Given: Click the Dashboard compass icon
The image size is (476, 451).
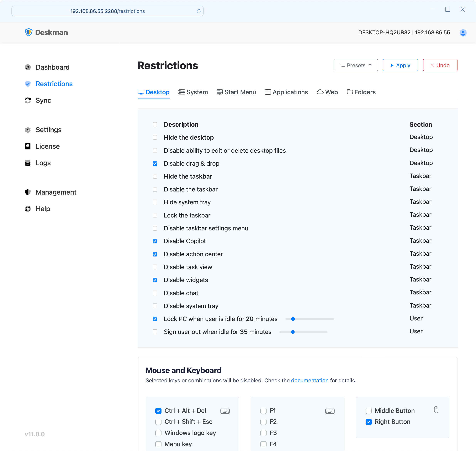Looking at the screenshot, I should (28, 67).
